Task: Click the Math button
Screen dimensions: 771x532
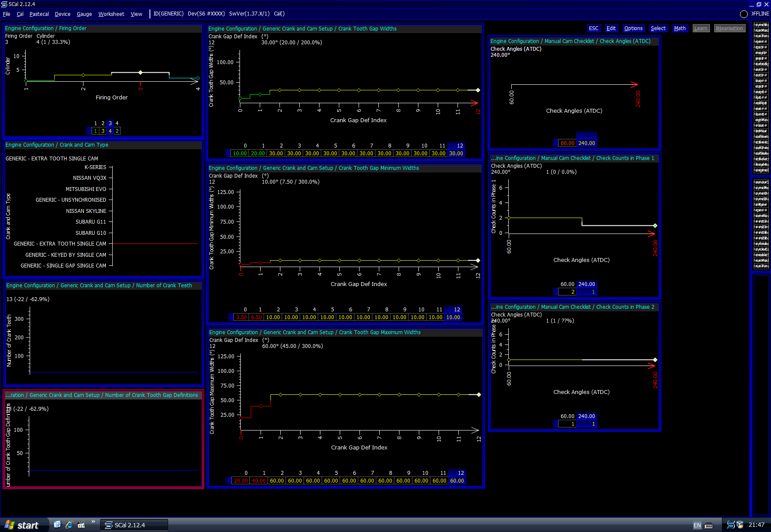Action: coord(680,28)
